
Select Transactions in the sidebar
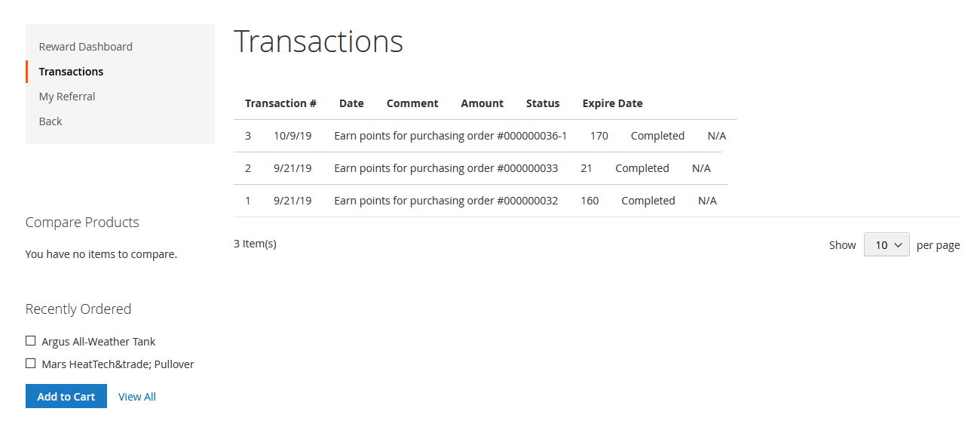(71, 72)
